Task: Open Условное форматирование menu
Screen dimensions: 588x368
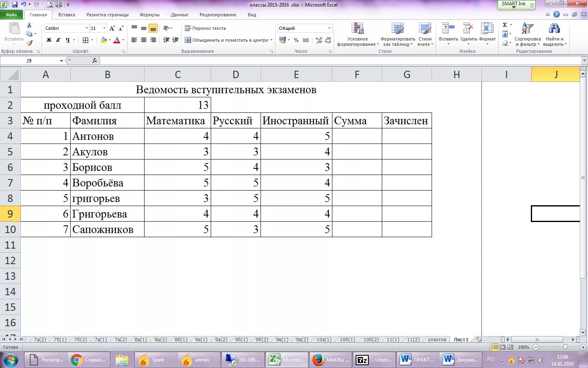Action: point(357,34)
